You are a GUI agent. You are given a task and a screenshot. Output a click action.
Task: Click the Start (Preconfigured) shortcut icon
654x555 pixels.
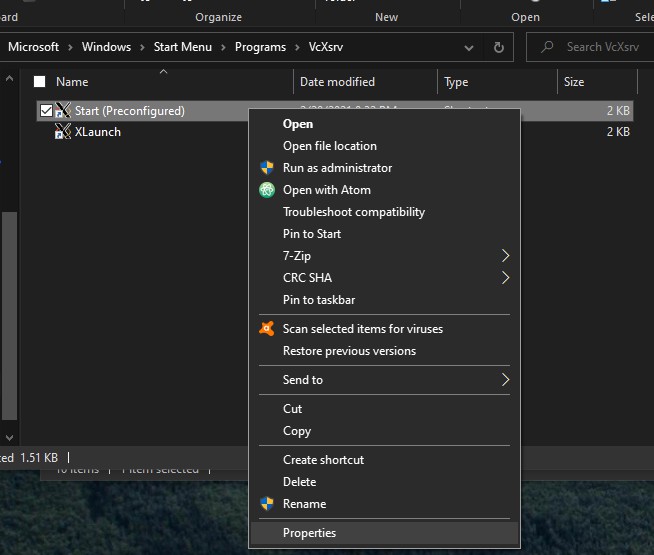pos(63,110)
